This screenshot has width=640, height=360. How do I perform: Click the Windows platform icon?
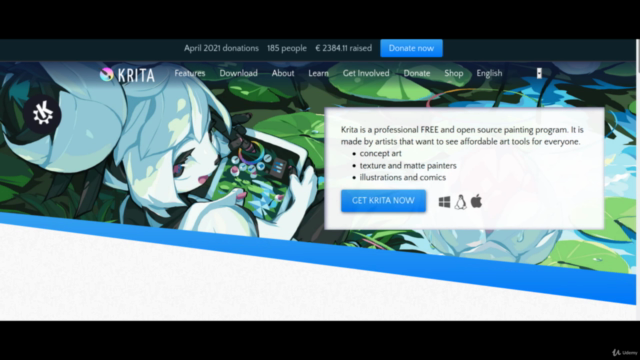click(444, 202)
